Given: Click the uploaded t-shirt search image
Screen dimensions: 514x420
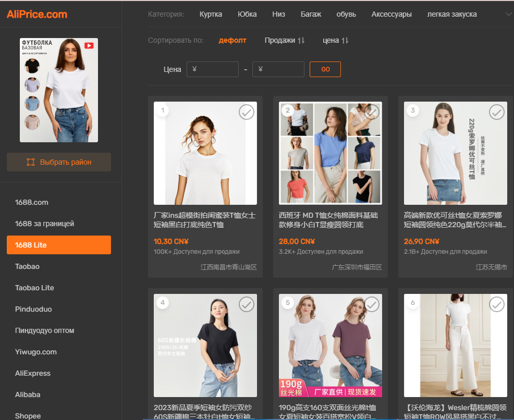Looking at the screenshot, I should click(x=59, y=90).
